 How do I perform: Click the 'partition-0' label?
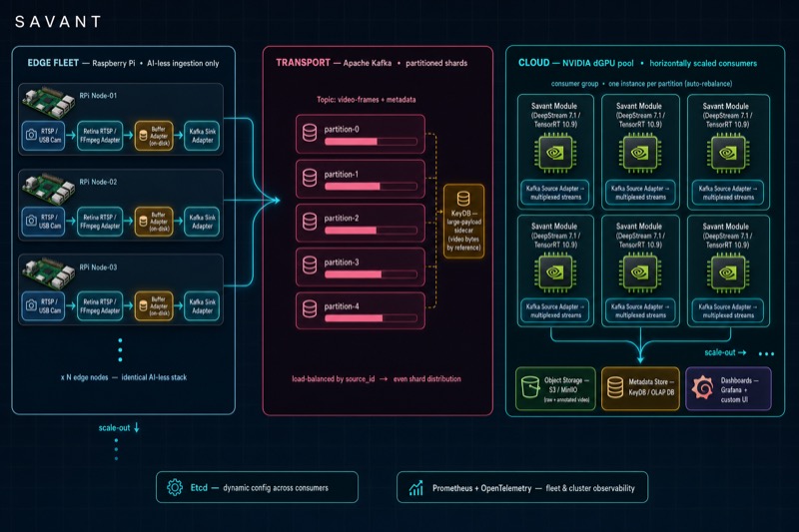(342, 129)
